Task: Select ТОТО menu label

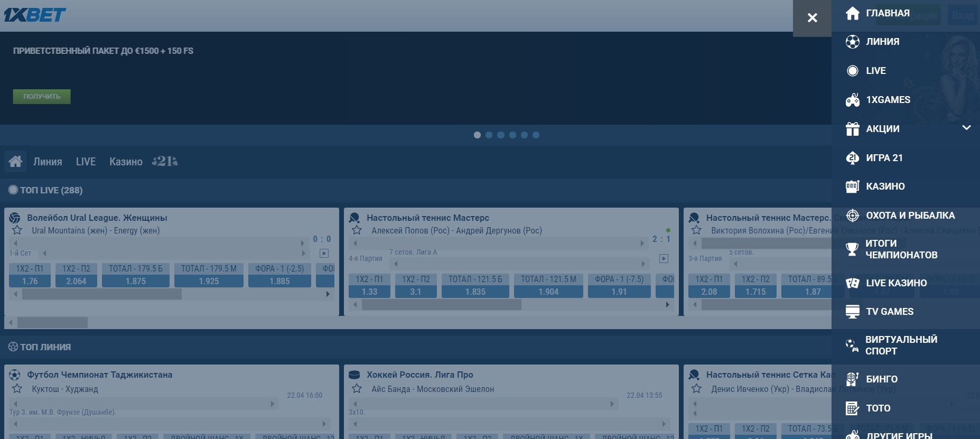Action: 878,408
